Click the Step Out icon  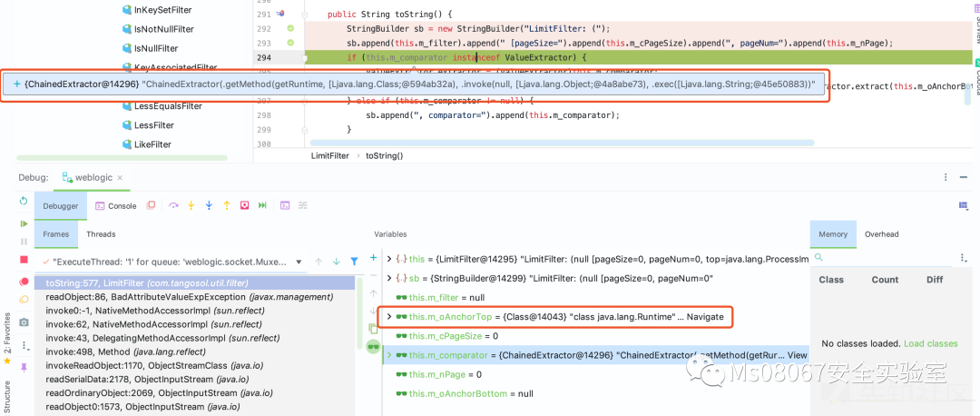[x=227, y=206]
